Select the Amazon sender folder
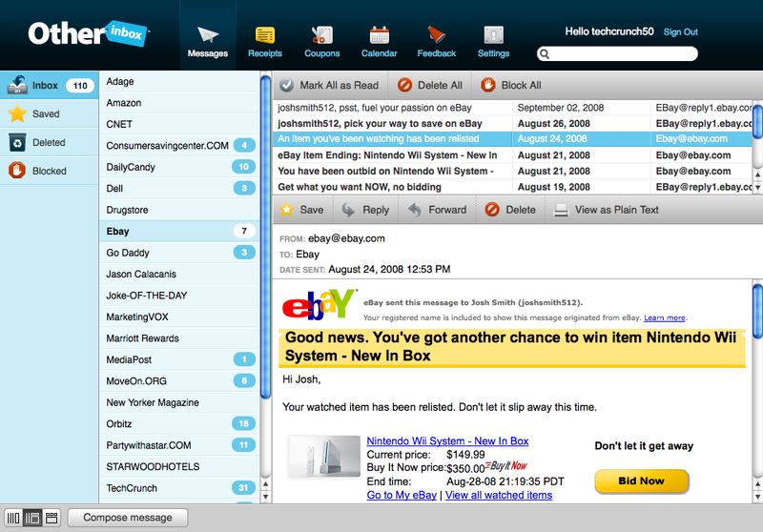Viewport: 763px width, 532px height. coord(179,103)
